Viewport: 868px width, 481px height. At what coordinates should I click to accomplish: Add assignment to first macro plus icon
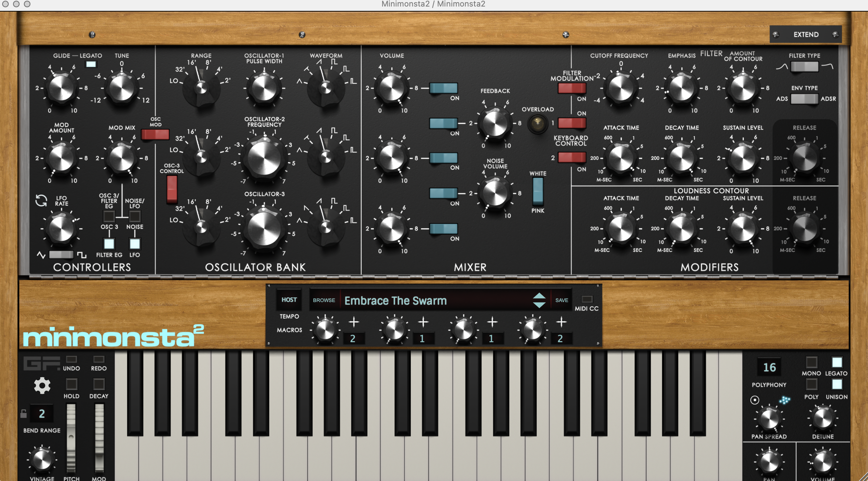tap(354, 322)
